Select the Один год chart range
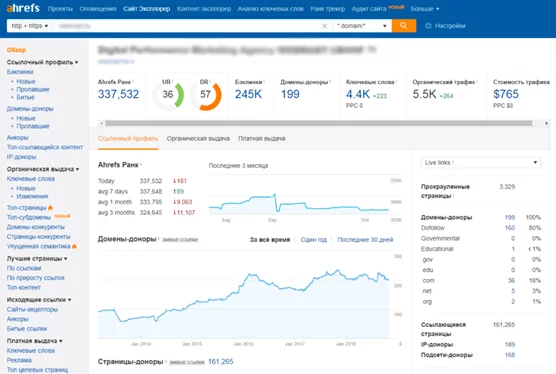 tap(313, 240)
